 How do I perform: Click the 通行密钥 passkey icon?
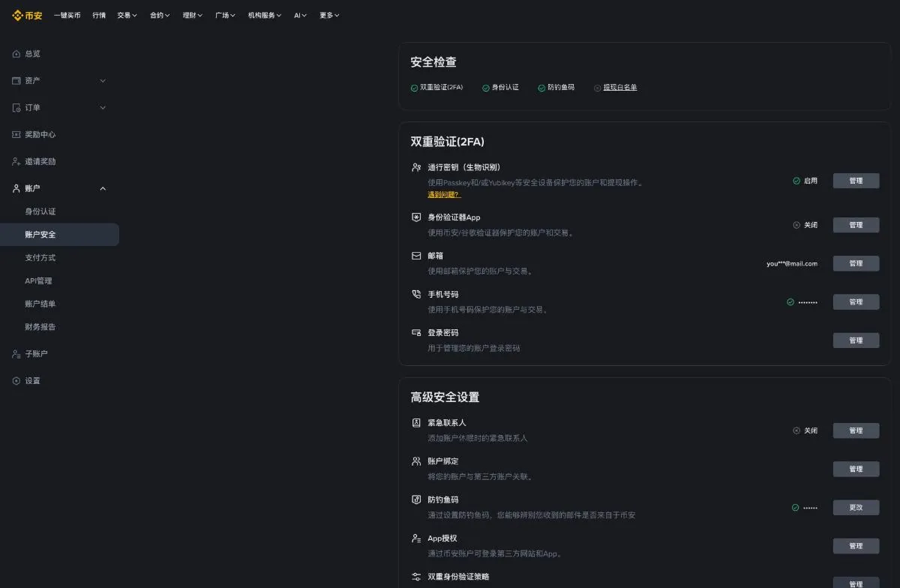coord(416,167)
